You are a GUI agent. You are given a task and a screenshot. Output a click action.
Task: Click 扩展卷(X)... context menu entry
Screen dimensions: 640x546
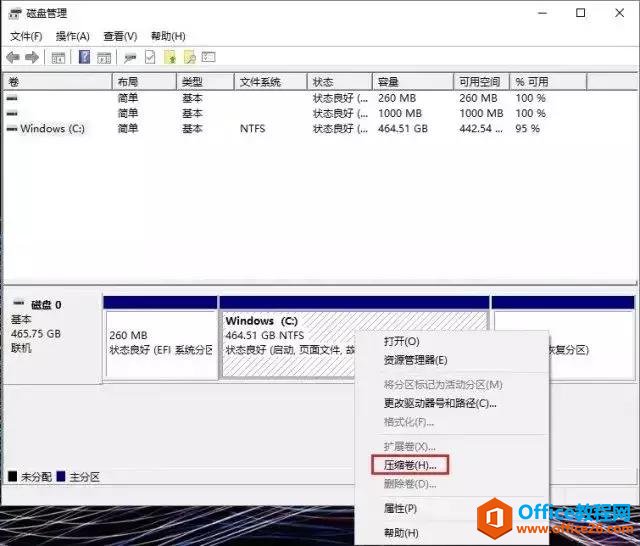pyautogui.click(x=409, y=446)
